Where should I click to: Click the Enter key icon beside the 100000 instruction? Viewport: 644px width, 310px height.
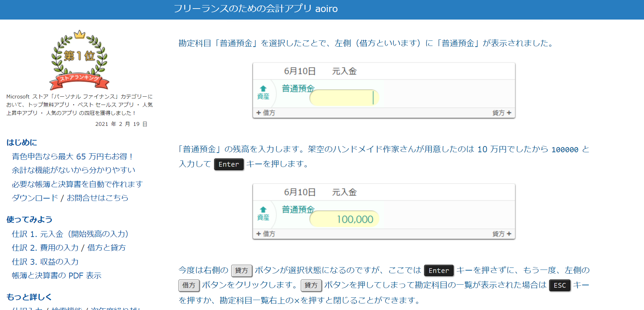(x=228, y=164)
